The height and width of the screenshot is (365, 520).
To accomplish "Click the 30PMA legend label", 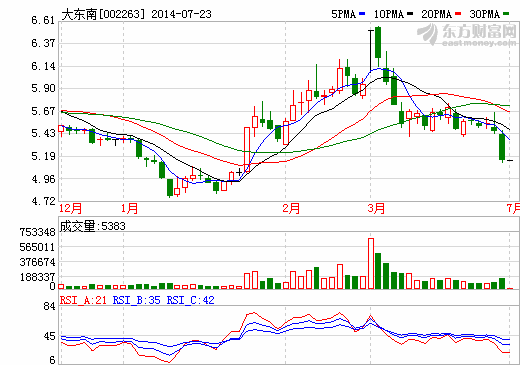I will 485,14.
